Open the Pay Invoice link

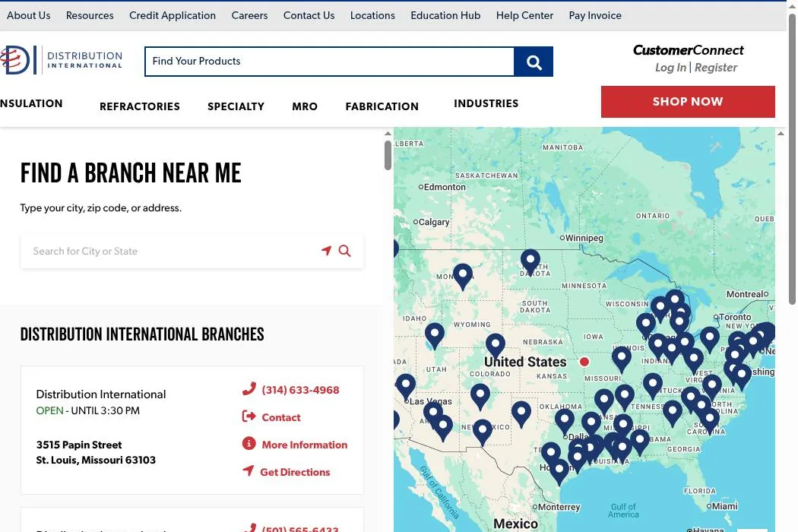[595, 16]
